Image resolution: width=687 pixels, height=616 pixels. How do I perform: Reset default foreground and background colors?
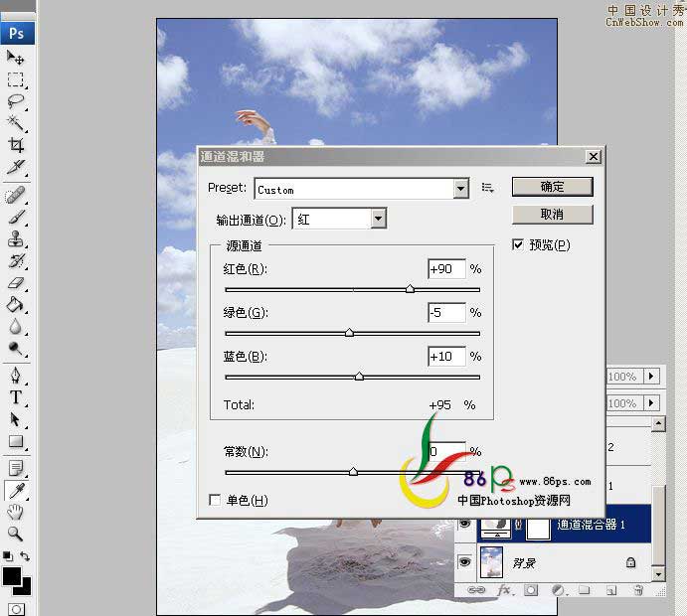tap(8, 556)
